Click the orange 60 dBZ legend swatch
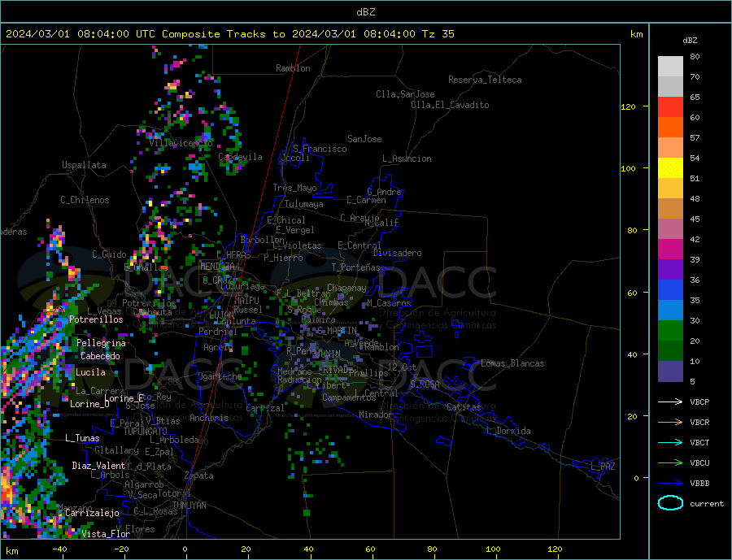 670,128
